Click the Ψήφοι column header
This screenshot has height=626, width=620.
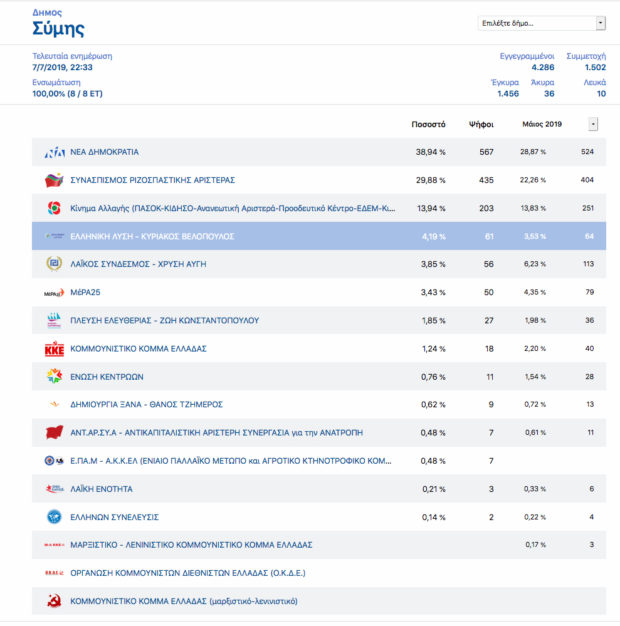[481, 124]
